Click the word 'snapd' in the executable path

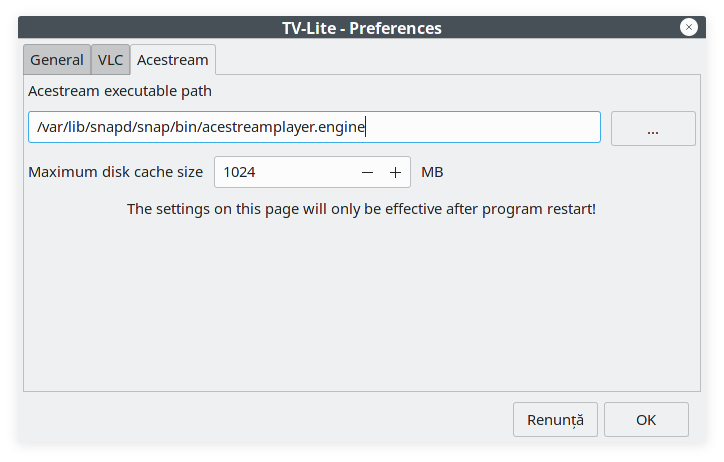(111, 126)
